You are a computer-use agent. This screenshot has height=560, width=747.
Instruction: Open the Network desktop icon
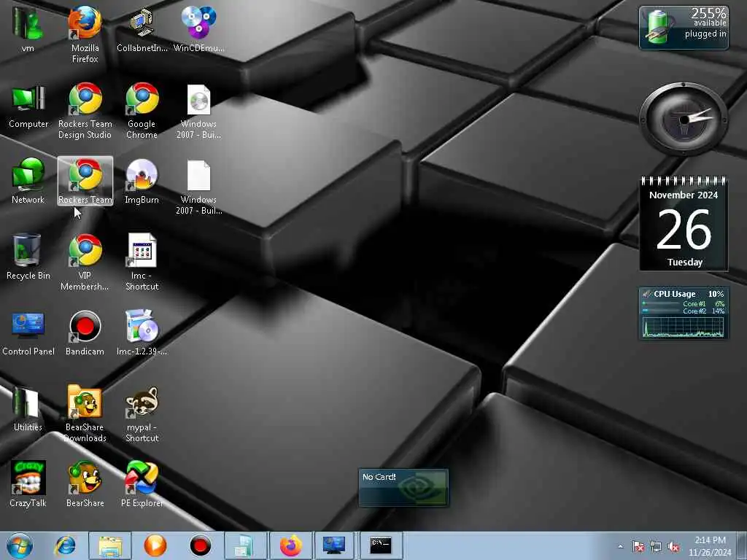[28, 181]
